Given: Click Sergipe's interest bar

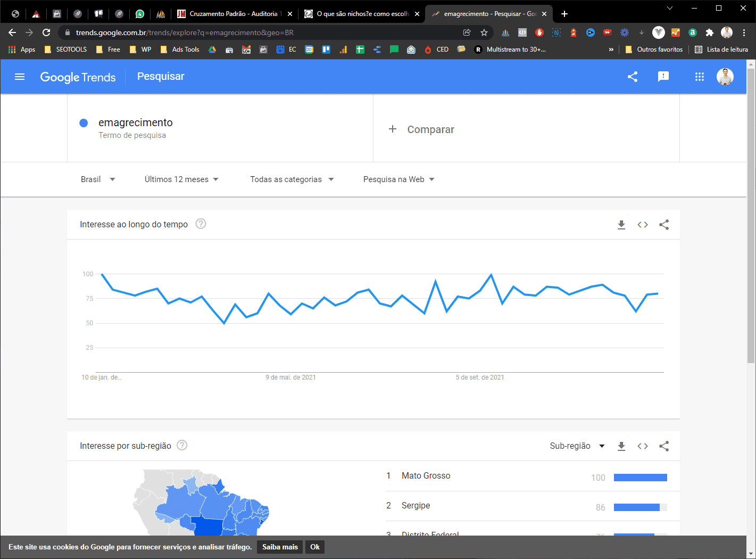Looking at the screenshot, I should (x=641, y=507).
